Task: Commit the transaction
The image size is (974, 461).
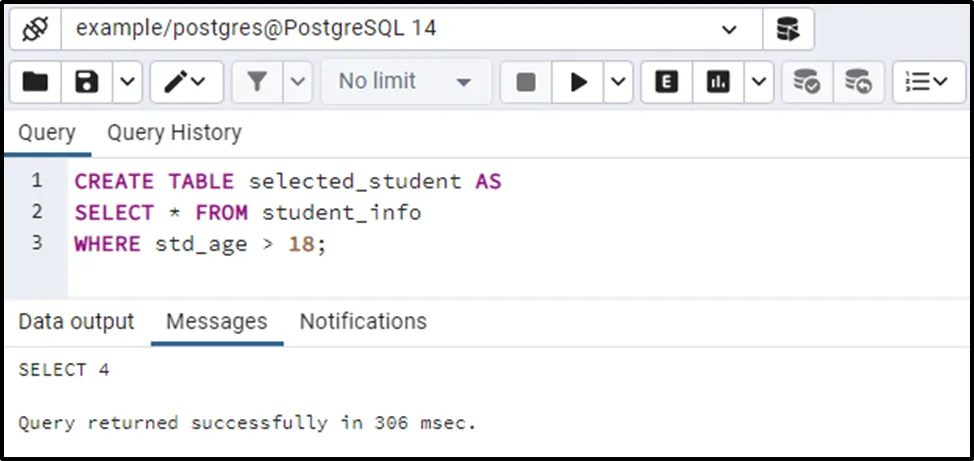Action: click(806, 82)
